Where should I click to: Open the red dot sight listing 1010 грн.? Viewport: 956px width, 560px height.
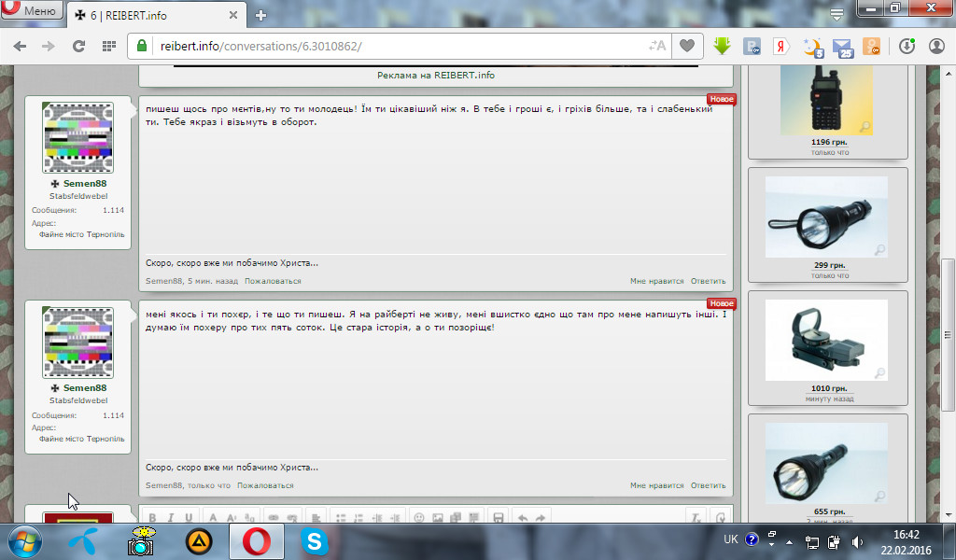click(827, 340)
